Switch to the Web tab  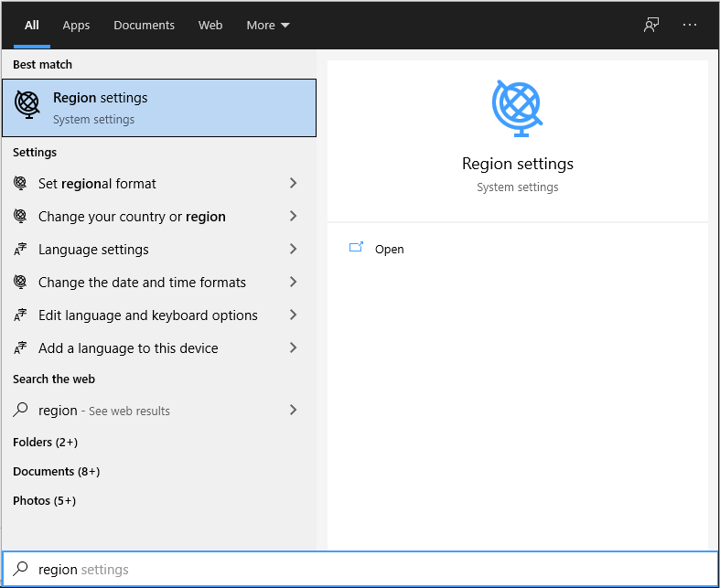(210, 26)
